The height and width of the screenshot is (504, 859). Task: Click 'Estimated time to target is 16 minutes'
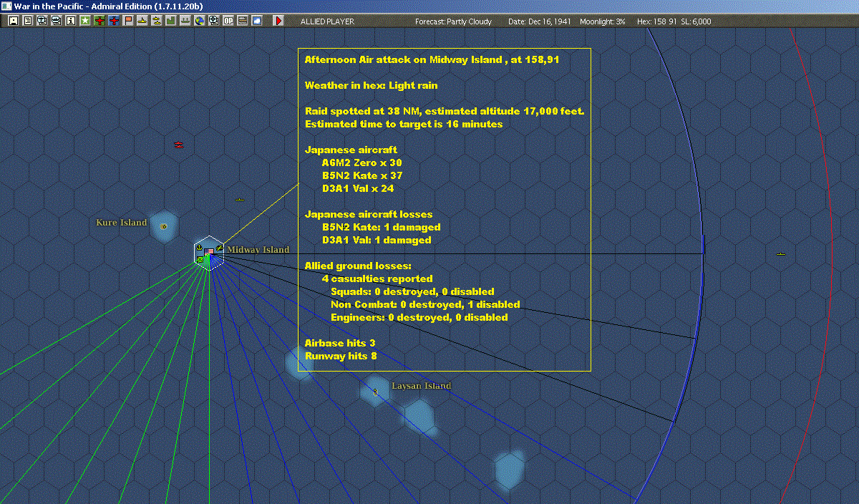404,124
